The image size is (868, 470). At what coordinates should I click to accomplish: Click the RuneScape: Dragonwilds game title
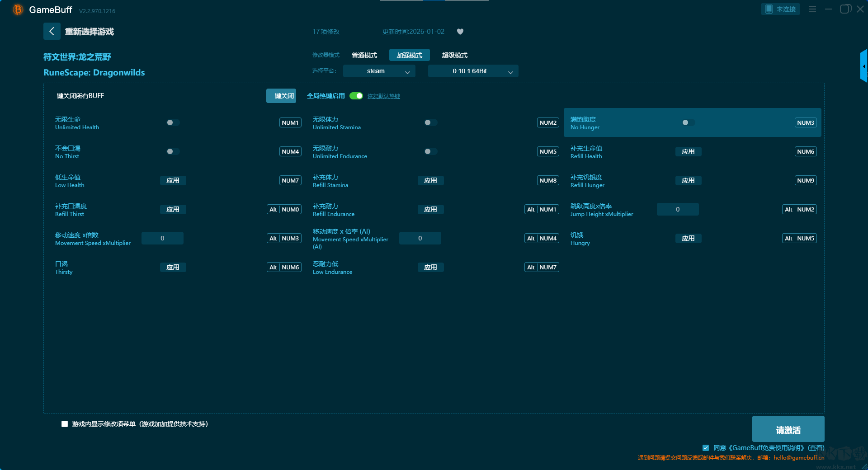coord(94,72)
